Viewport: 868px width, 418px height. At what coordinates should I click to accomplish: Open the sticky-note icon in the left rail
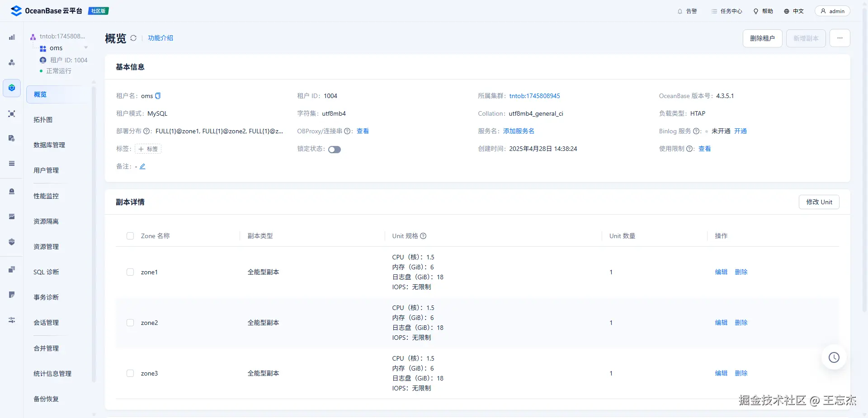pos(12,295)
